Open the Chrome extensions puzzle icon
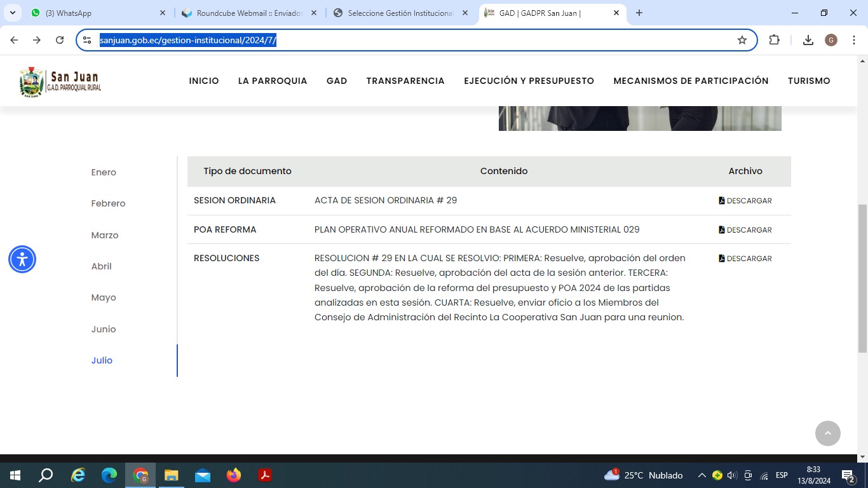This screenshot has width=868, height=488. (x=774, y=40)
